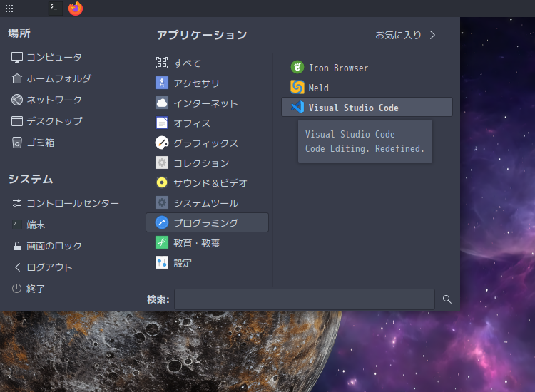Click the オフィス document icon
535x392 pixels.
(x=162, y=123)
